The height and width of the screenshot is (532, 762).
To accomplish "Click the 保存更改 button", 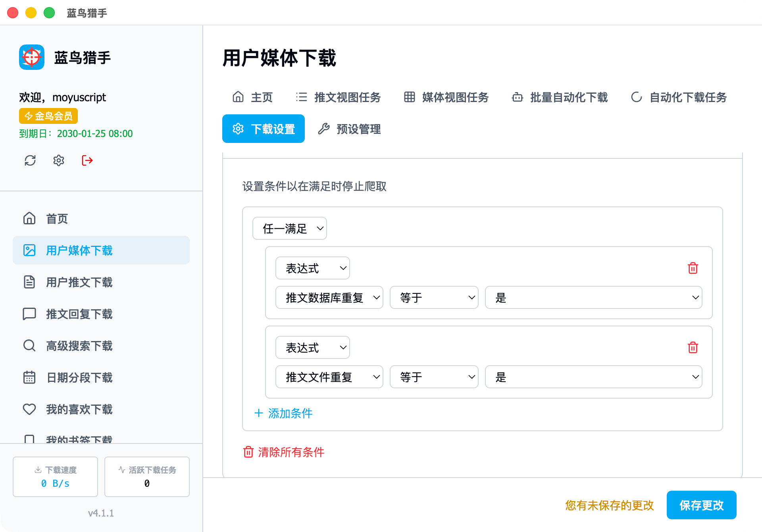I will click(701, 505).
